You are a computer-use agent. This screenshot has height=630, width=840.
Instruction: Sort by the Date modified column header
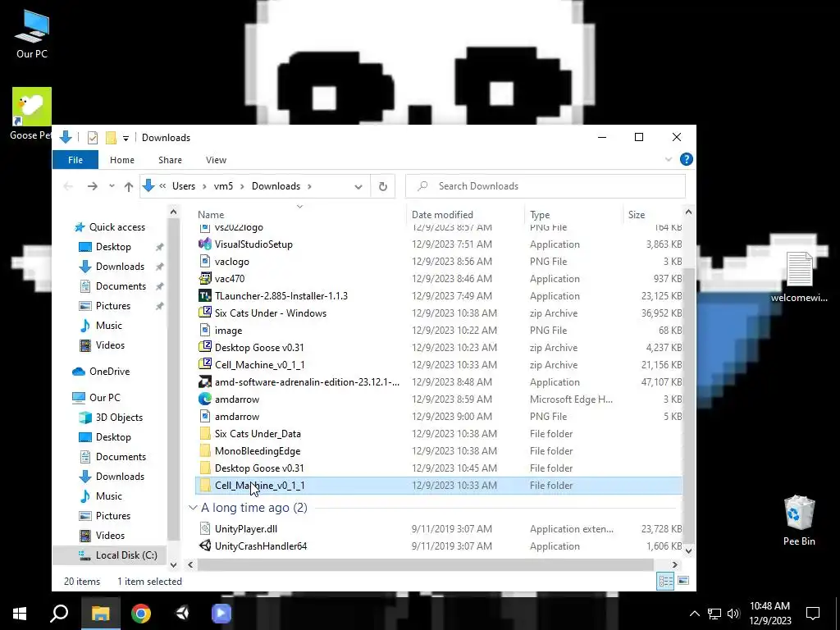442,215
